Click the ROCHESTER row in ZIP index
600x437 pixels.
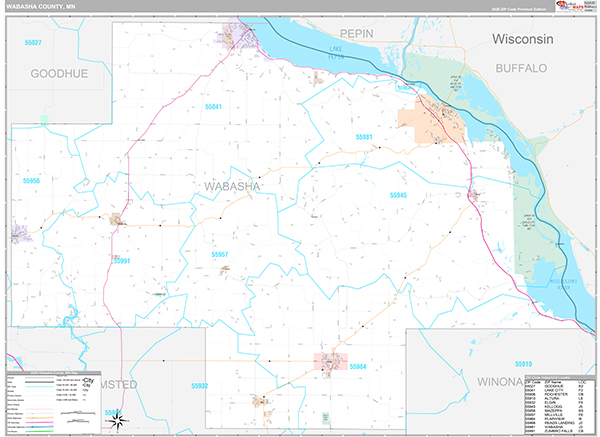coord(554,394)
